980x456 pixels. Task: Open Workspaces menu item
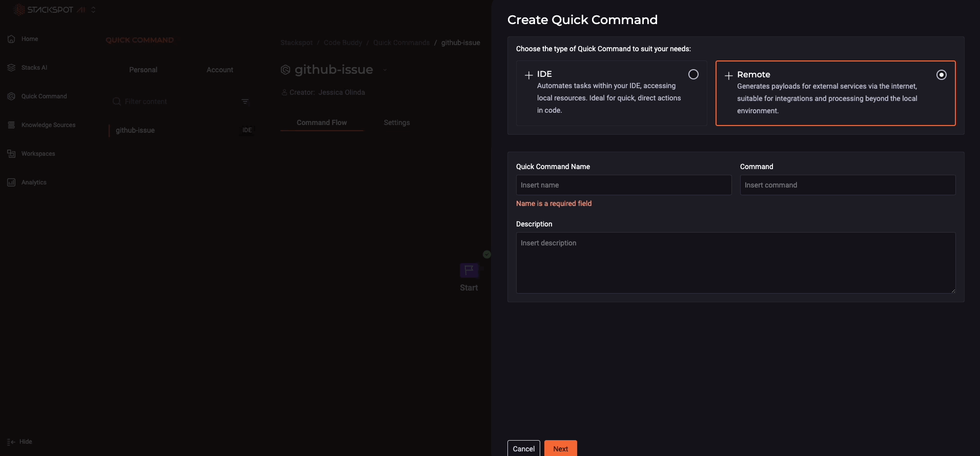[x=38, y=154]
